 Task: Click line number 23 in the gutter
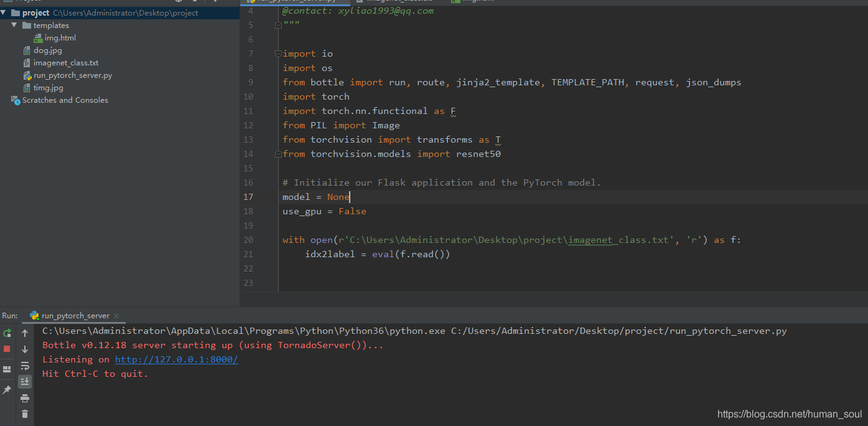[x=248, y=283]
